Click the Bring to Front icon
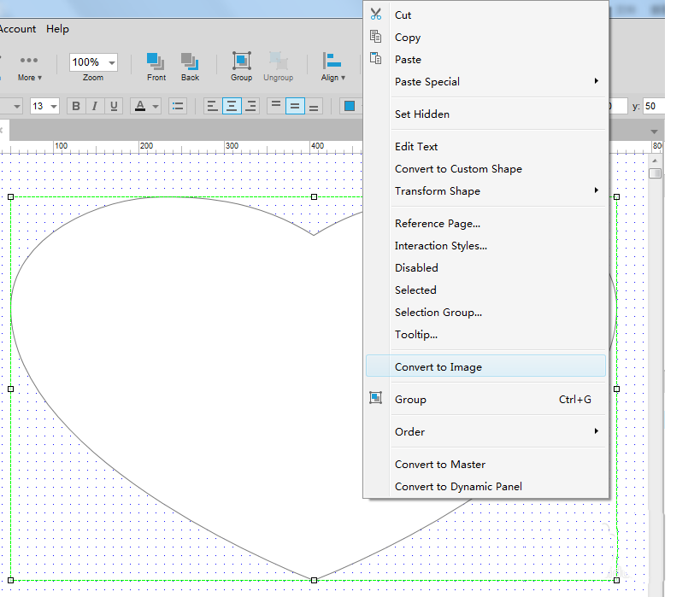Screen dimensions: 700x597 click(156, 62)
